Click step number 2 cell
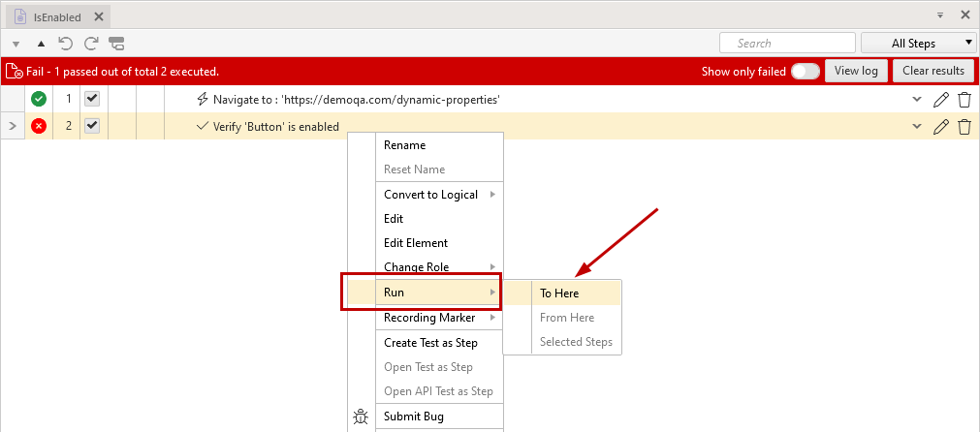Screen dimensions: 980x432 tap(69, 126)
